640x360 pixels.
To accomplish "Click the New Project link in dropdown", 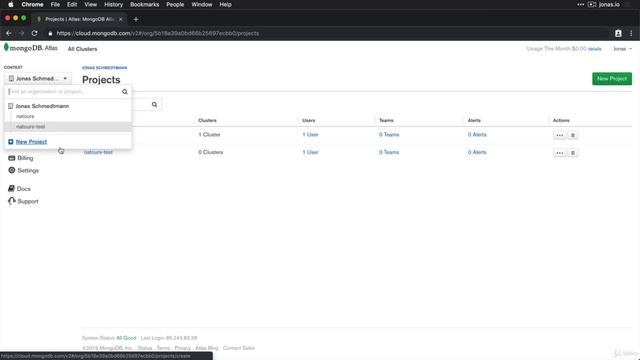I will click(31, 142).
